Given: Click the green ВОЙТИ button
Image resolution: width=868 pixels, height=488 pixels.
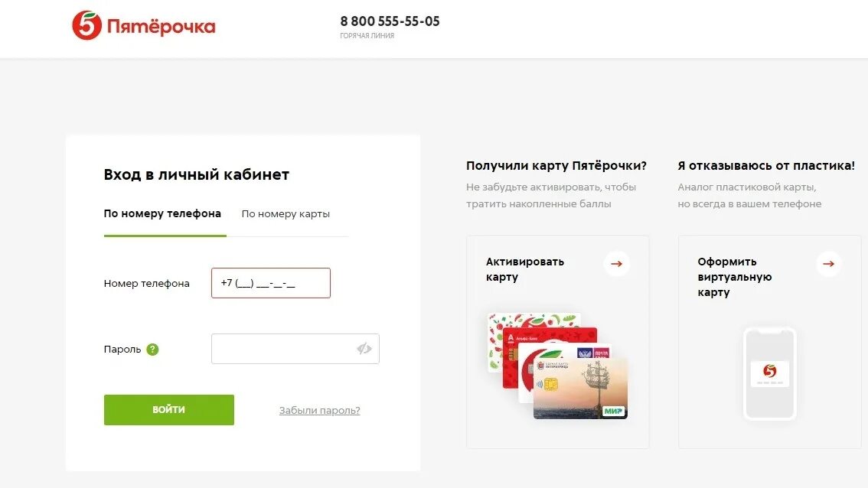Looking at the screenshot, I should click(169, 410).
